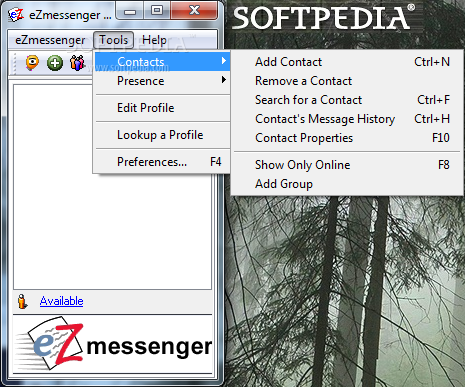Viewport: 465px width, 387px height.
Task: Click the Available status link
Action: click(61, 301)
